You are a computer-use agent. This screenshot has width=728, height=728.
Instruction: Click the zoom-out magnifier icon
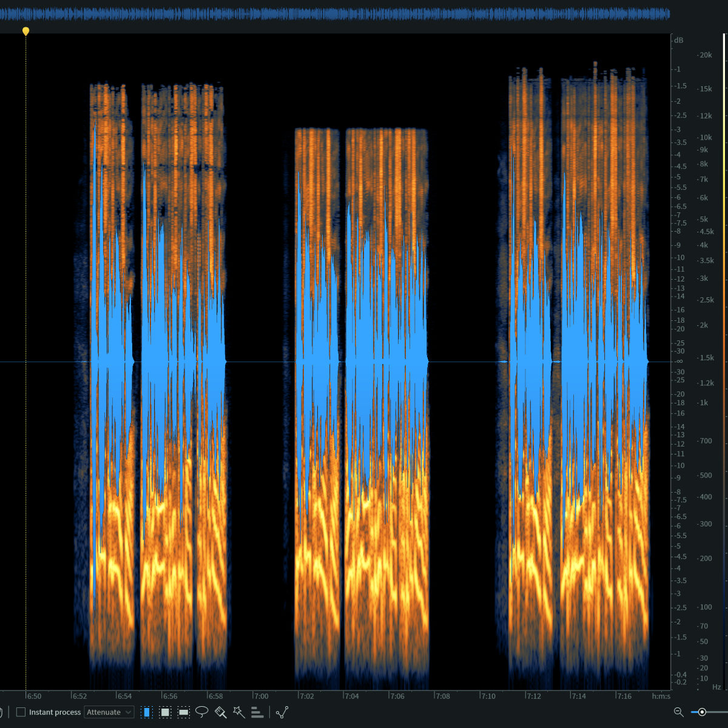(679, 711)
